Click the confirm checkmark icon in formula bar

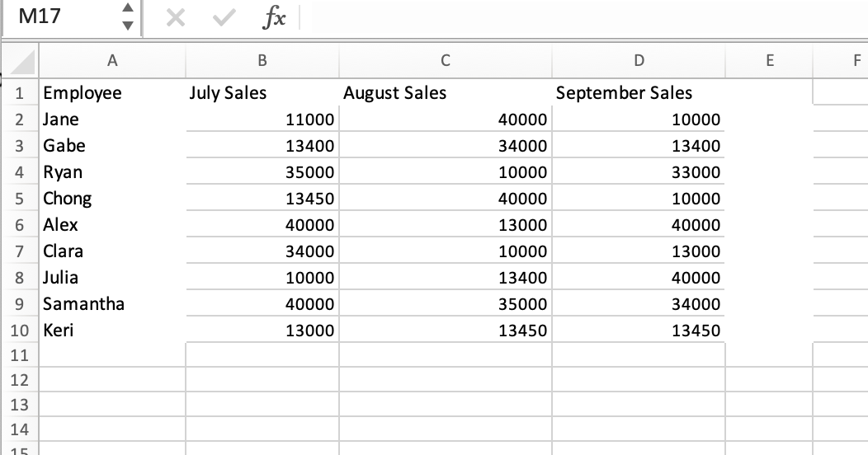[x=224, y=17]
